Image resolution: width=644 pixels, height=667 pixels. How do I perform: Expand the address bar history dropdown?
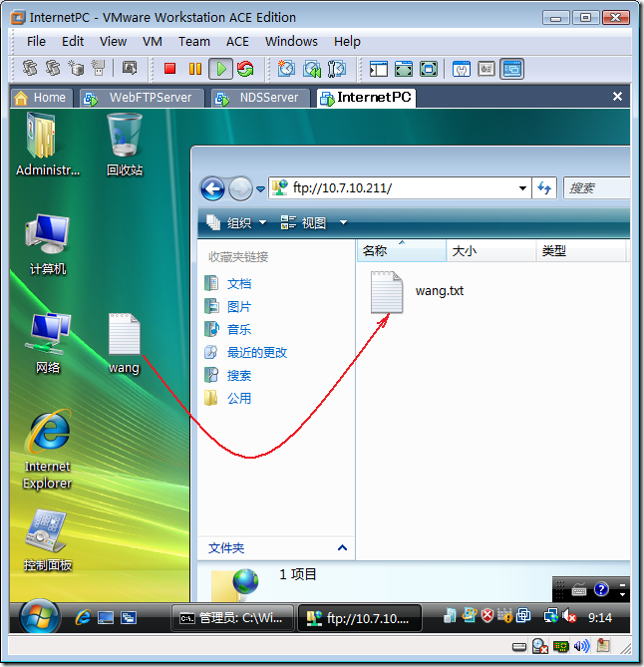click(x=522, y=188)
